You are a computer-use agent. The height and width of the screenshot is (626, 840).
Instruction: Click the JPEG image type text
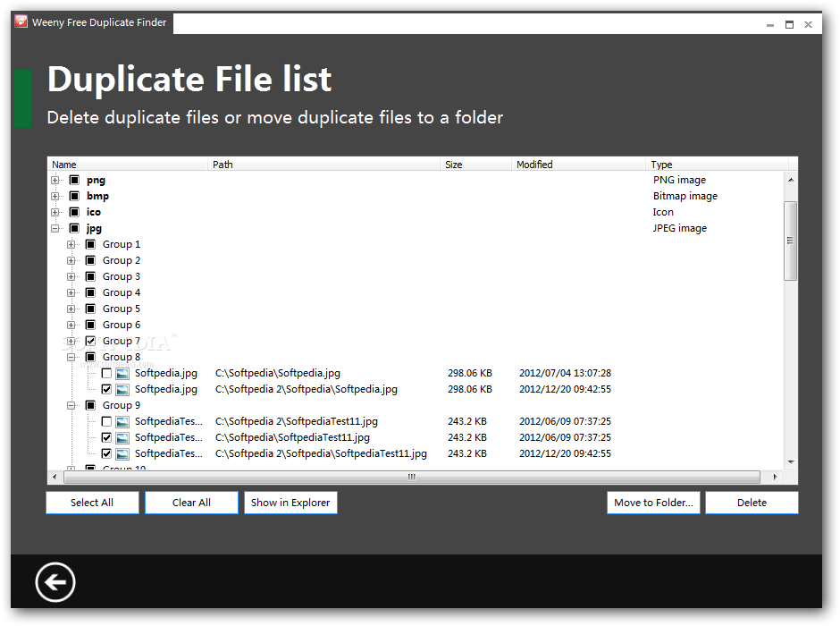[x=680, y=228]
